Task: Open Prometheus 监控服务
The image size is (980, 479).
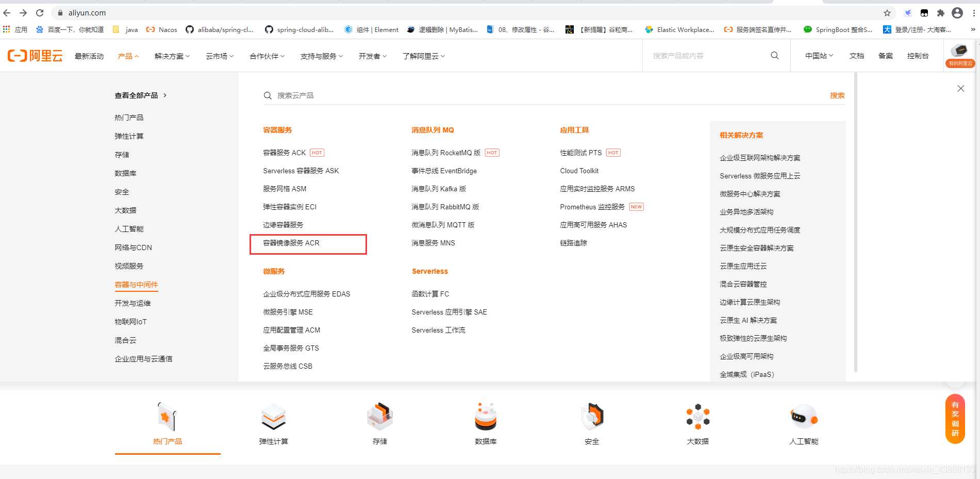Action: click(592, 207)
